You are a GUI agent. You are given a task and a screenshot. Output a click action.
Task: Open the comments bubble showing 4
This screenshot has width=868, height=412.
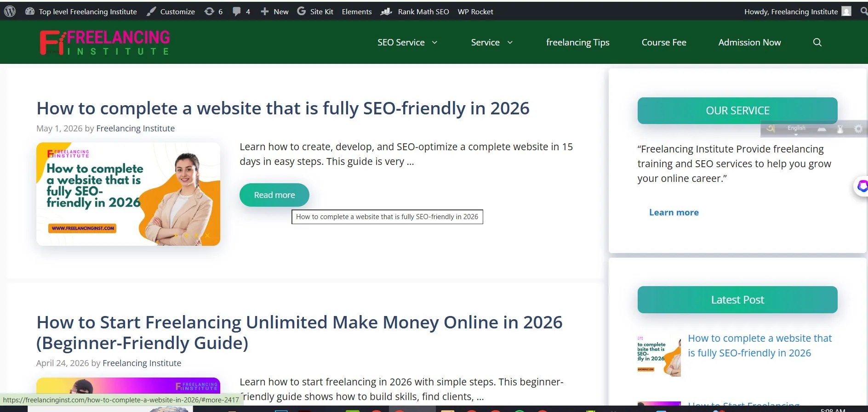coord(241,11)
